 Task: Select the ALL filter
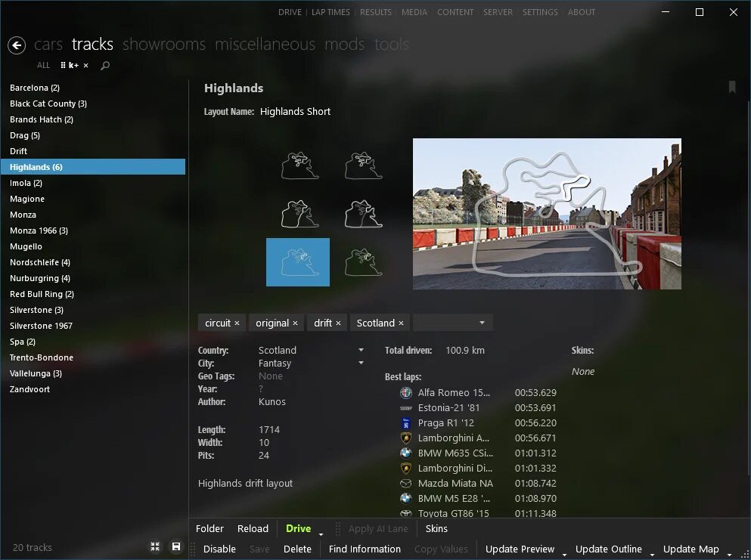(43, 66)
